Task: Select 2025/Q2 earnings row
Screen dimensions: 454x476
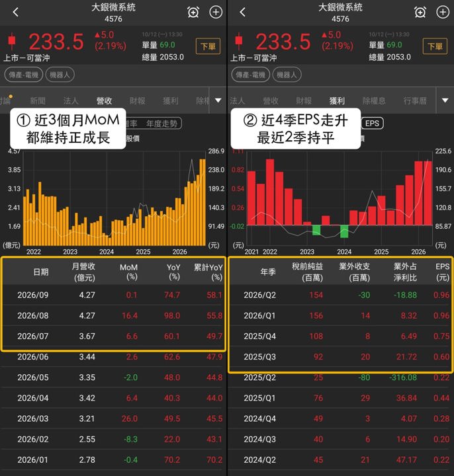Action: (341, 377)
